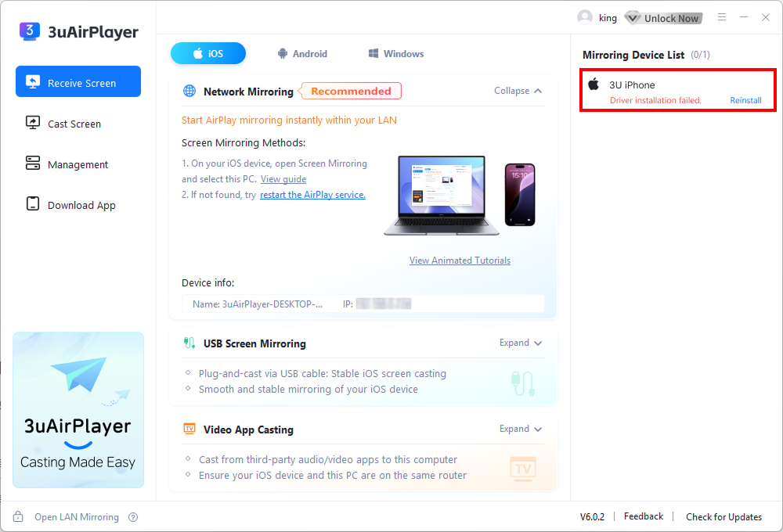Open the Cast Screen menu
Screen dimensions: 783x532
[74, 124]
